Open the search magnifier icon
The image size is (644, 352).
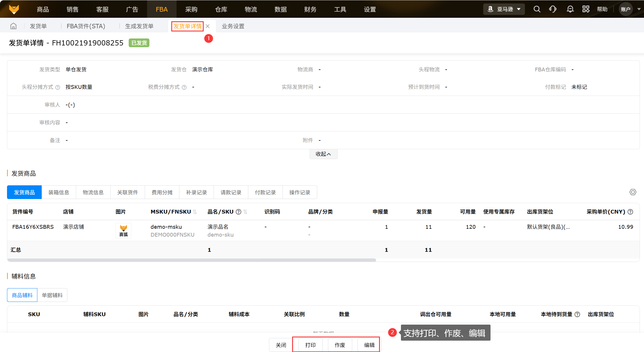[x=537, y=9]
